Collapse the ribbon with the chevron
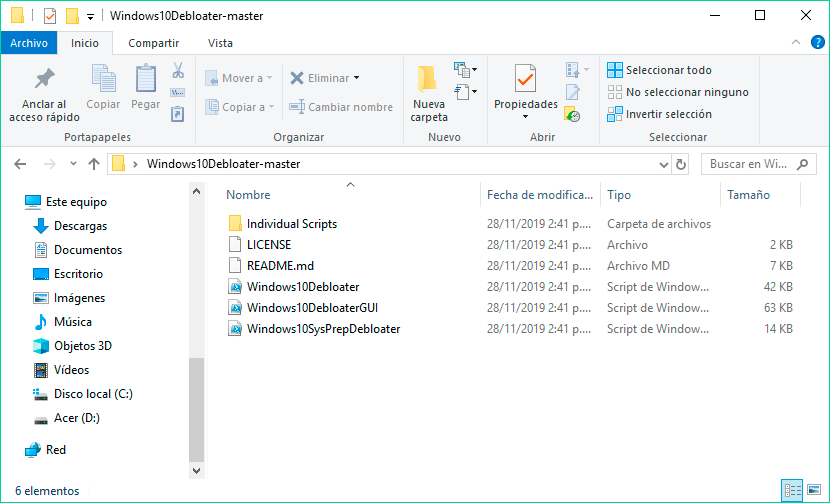 796,42
